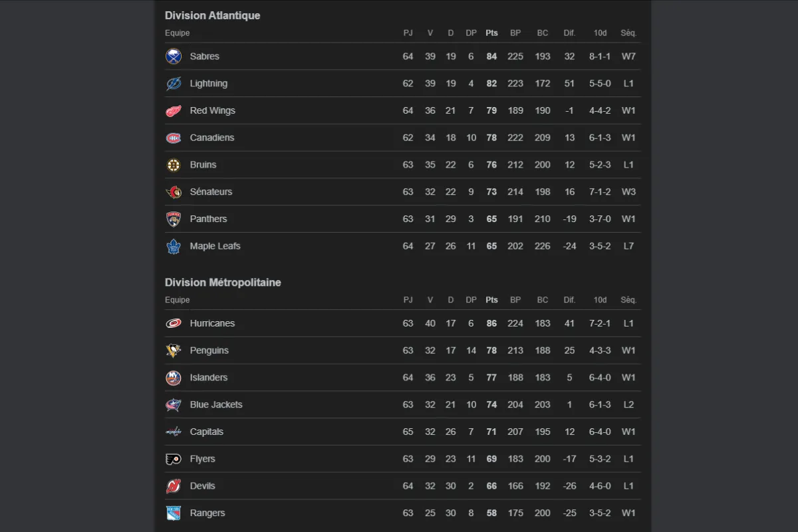Click the Hurricanes team logo
Image resolution: width=798 pixels, height=532 pixels.
(x=174, y=323)
